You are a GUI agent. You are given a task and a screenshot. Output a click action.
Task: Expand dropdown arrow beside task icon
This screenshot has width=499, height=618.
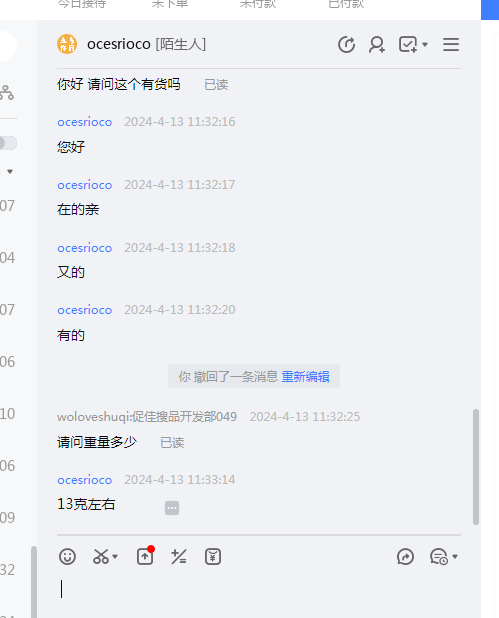(x=425, y=45)
